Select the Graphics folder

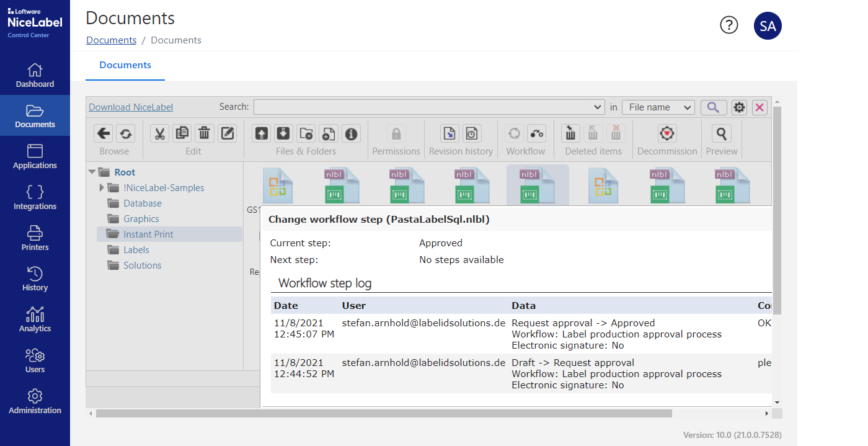tap(141, 219)
